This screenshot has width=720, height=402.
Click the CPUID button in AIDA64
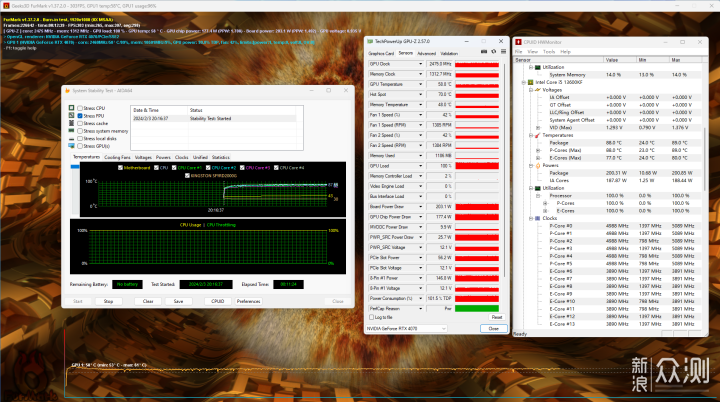(218, 301)
